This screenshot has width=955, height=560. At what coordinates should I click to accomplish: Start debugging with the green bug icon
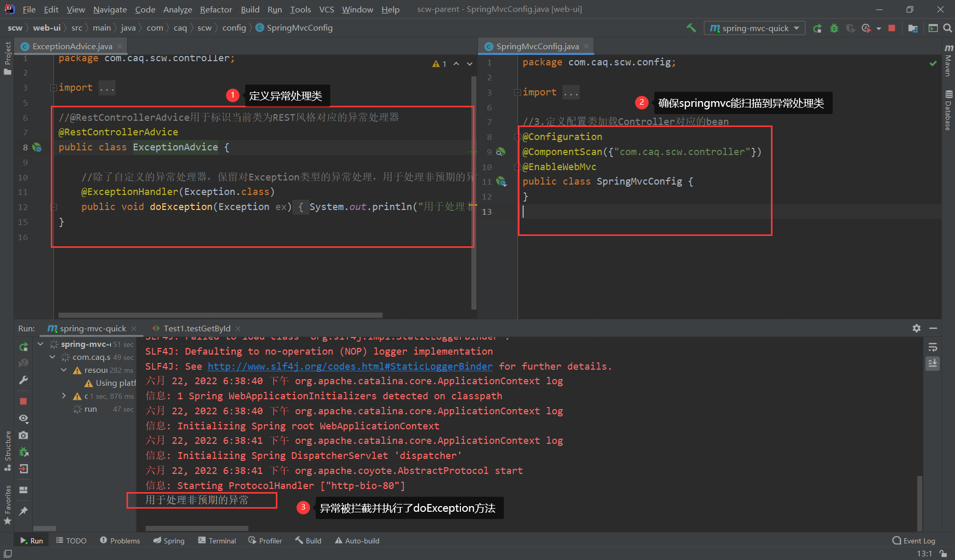click(834, 28)
